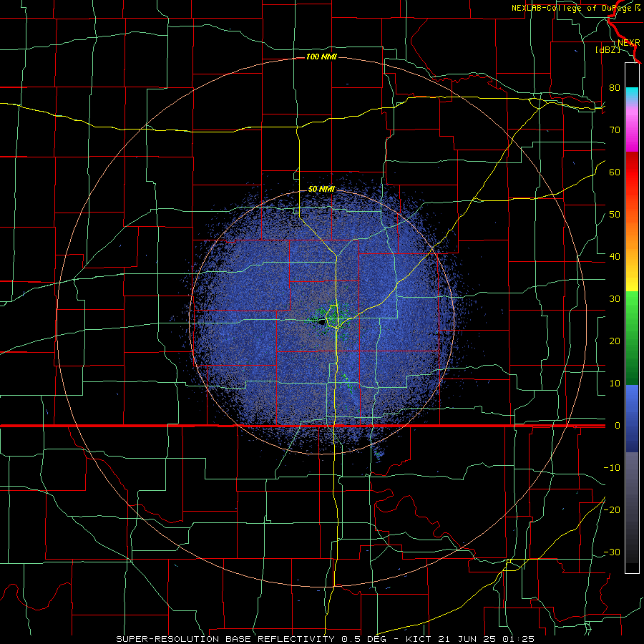
Task: Click the -30 value on the dBZ scale
Action: click(612, 552)
